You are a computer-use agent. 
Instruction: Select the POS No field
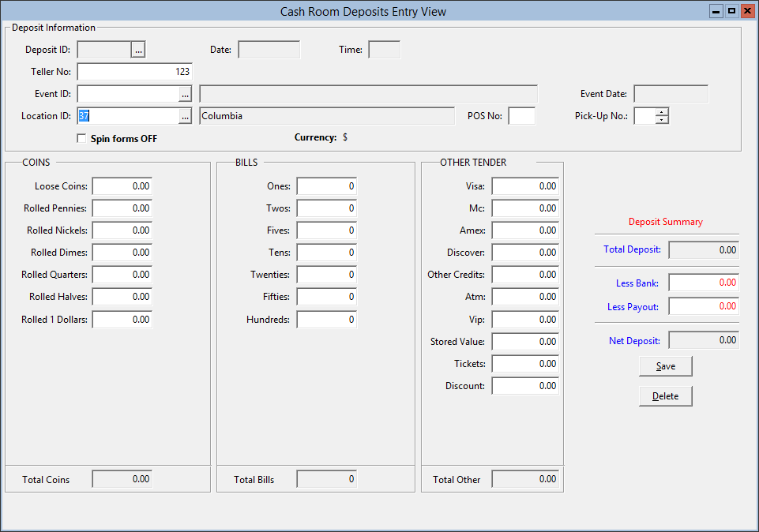(522, 116)
